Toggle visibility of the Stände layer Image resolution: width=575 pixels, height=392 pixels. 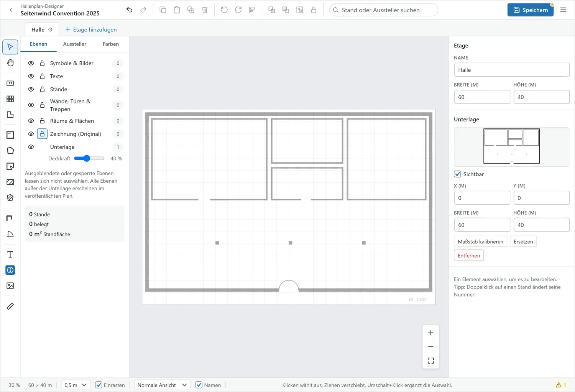pos(31,89)
